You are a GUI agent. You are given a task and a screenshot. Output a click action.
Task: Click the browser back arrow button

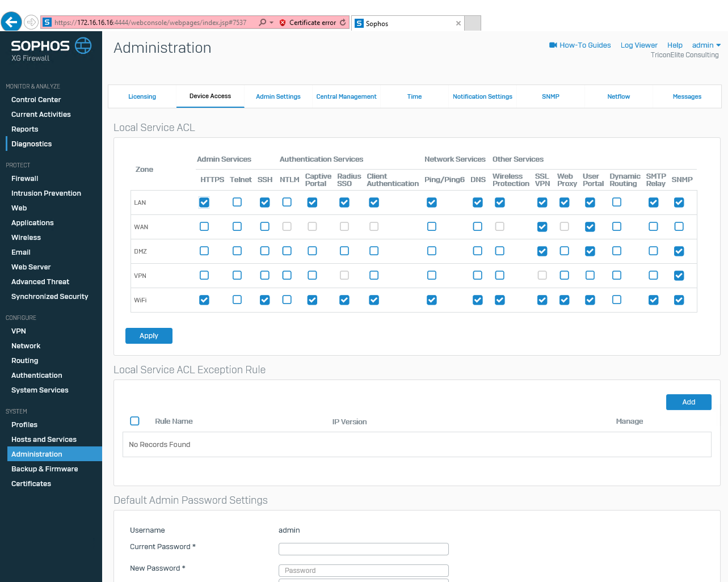[11, 22]
